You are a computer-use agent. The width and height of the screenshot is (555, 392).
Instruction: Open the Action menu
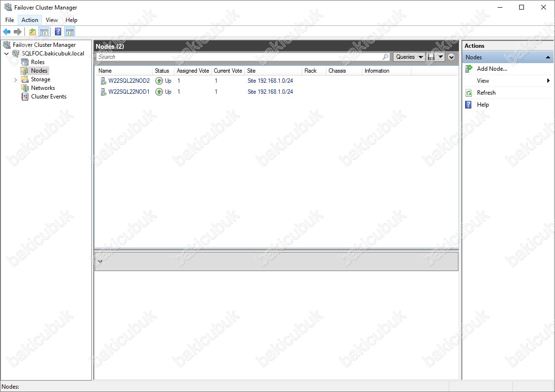(x=30, y=20)
